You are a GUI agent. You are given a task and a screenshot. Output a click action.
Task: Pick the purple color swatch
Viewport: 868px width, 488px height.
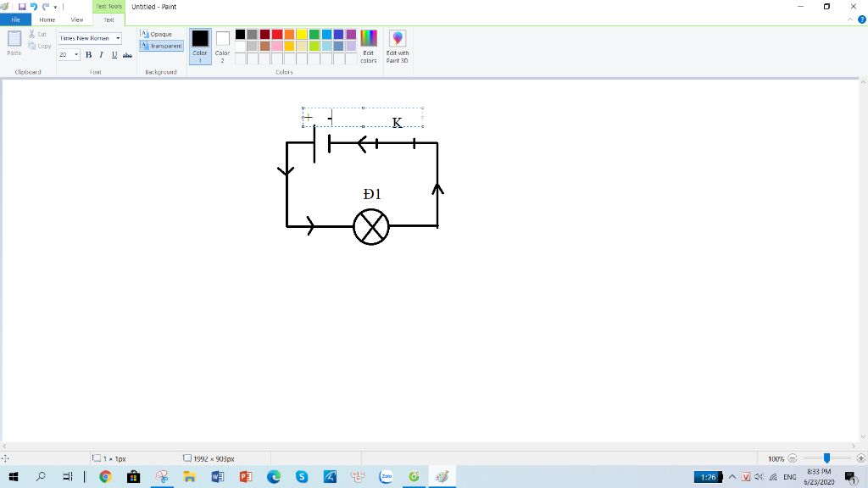click(351, 34)
